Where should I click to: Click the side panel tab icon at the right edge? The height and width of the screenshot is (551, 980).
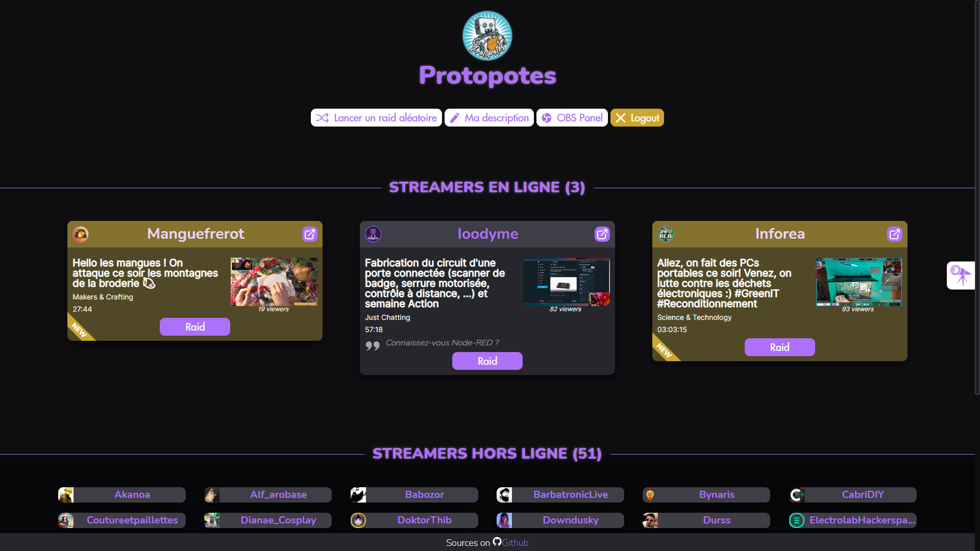pos(961,275)
